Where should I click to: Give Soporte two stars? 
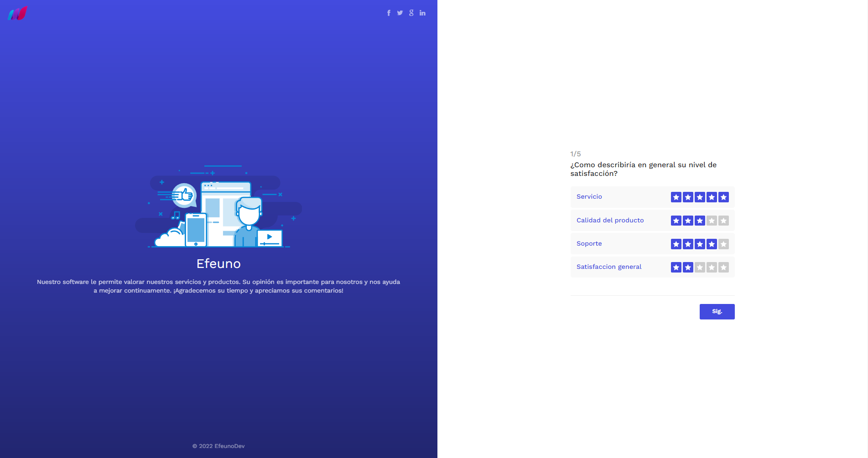688,244
